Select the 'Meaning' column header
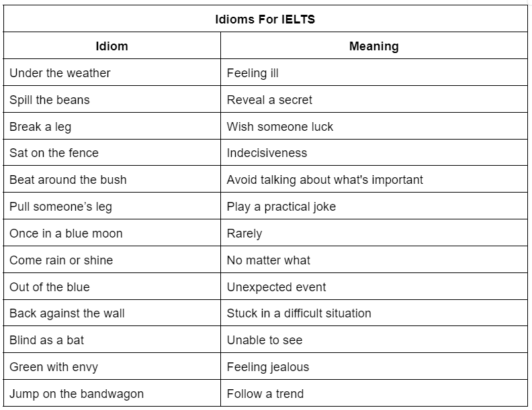 (373, 46)
